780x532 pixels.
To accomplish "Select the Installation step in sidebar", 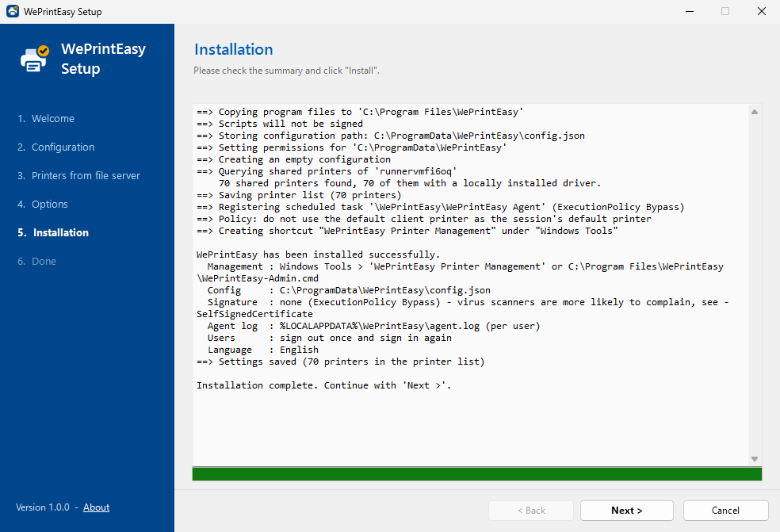I will (x=53, y=232).
